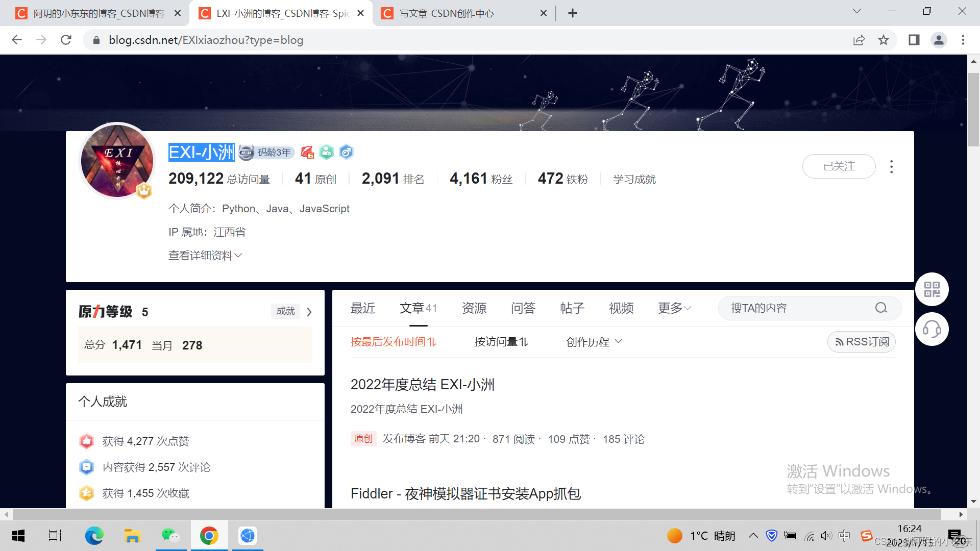Click the green verified user hexagon badge
The image size is (980, 551).
tap(327, 152)
